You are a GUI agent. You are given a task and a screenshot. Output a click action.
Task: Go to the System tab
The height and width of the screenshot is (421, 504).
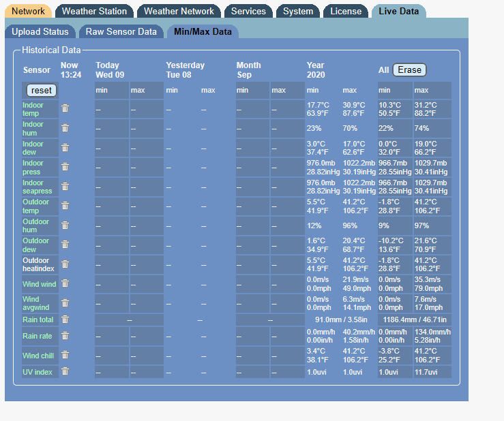[x=298, y=11]
